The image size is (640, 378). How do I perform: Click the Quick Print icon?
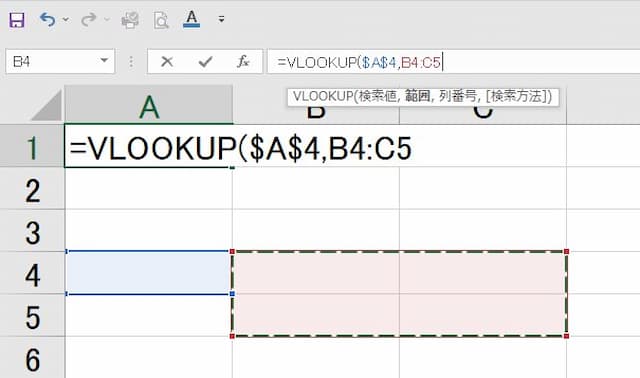point(130,20)
